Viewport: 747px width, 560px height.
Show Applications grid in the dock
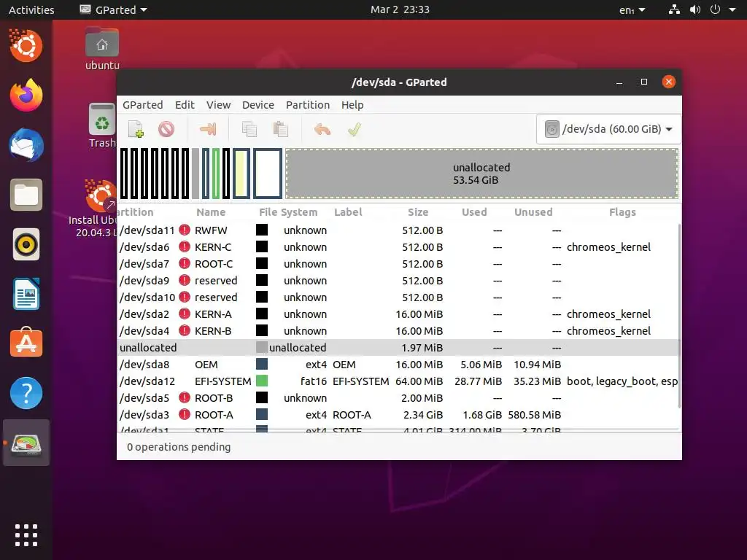click(26, 535)
